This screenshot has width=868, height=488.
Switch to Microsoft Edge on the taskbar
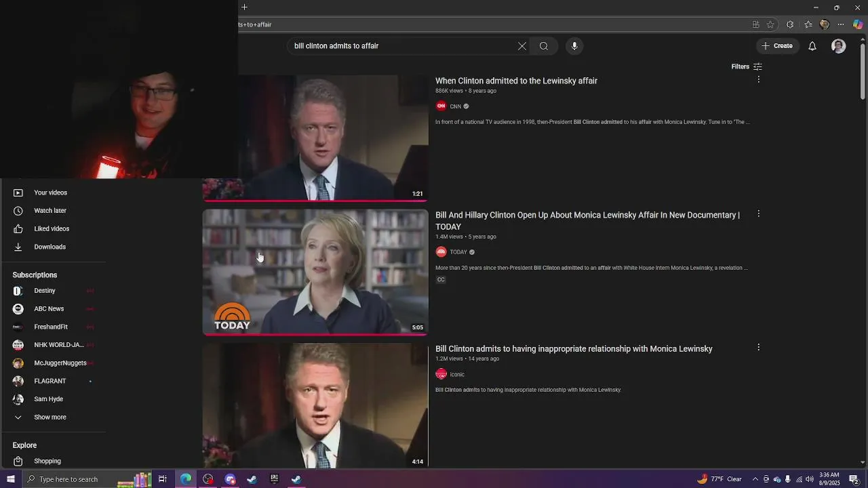point(185,479)
